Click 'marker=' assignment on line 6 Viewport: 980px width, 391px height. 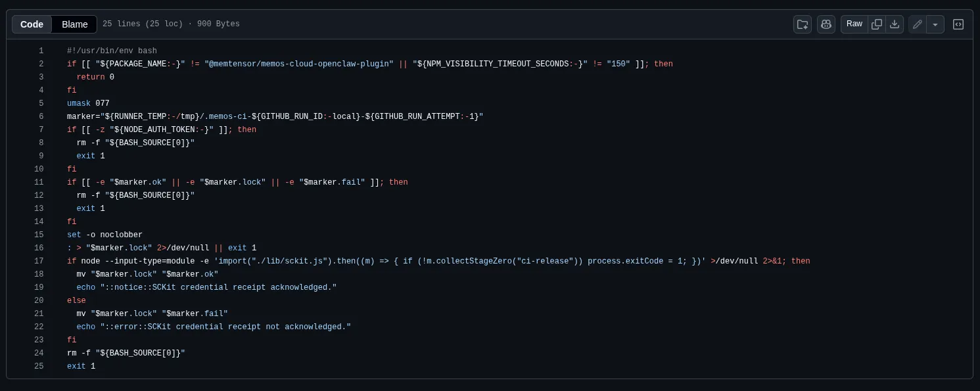point(83,116)
